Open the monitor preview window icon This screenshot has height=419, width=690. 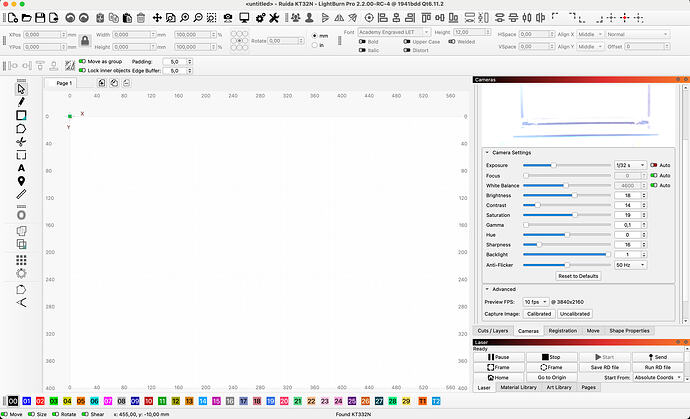pos(244,18)
